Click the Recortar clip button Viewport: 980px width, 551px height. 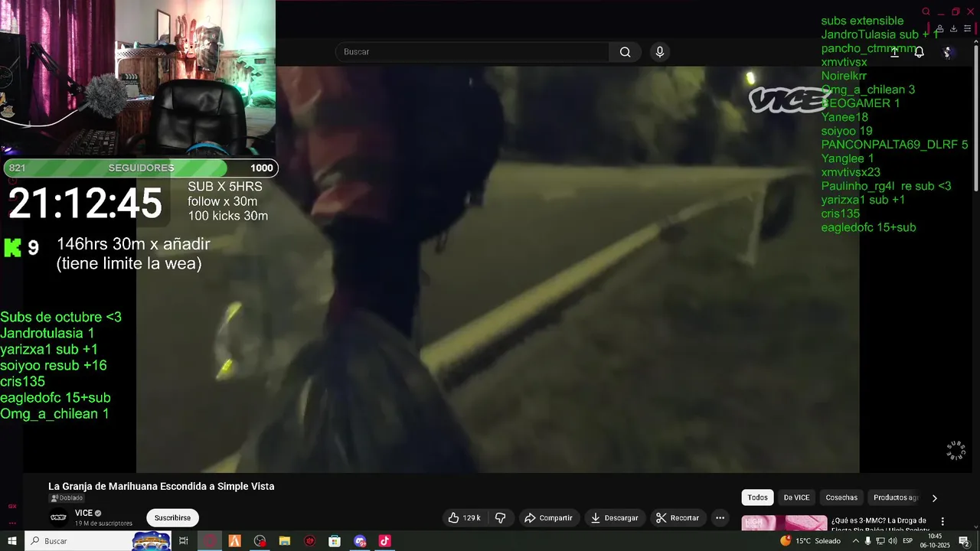click(678, 518)
